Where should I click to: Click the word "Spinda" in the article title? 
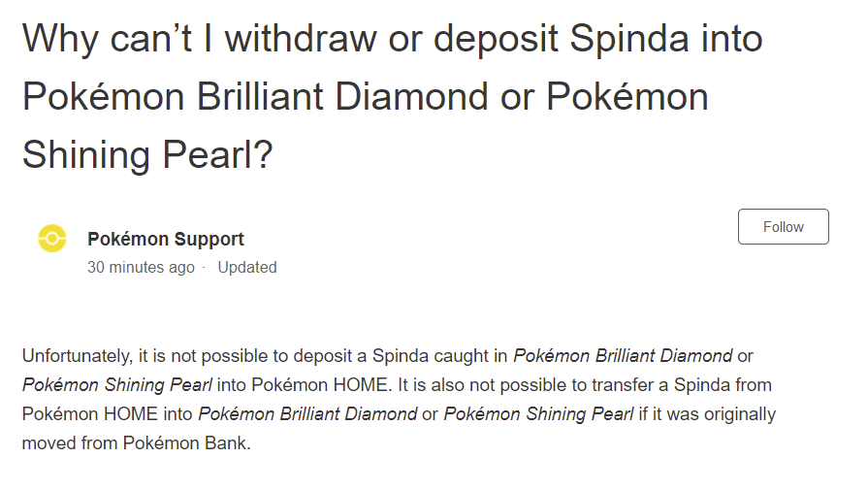pyautogui.click(x=628, y=39)
